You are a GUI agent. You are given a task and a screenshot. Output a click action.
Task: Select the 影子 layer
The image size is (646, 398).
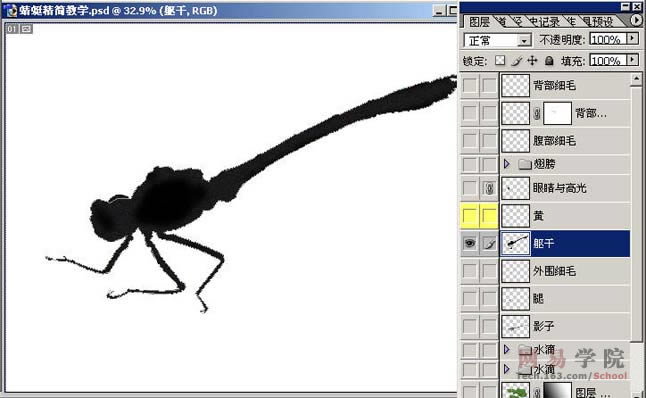565,326
